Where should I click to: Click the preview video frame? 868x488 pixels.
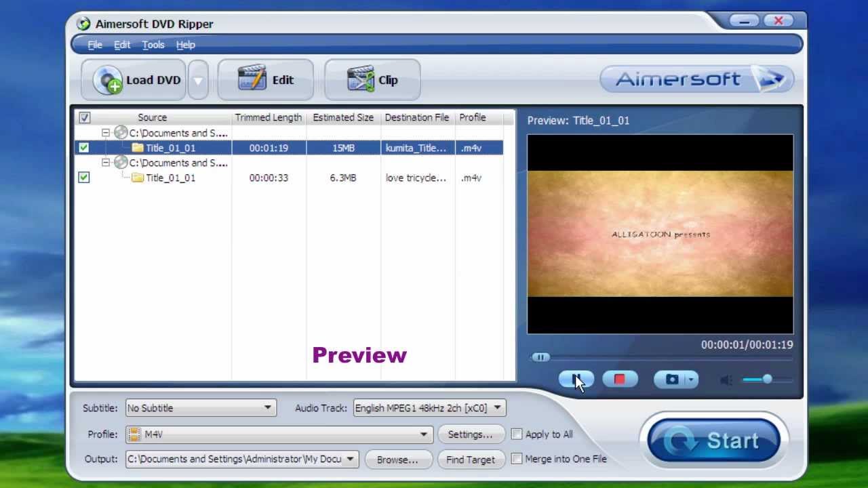660,234
